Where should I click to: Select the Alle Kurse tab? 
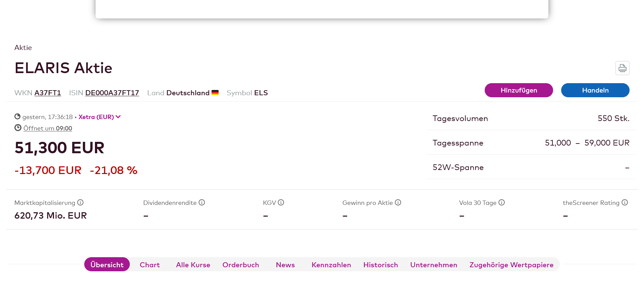[193, 265]
